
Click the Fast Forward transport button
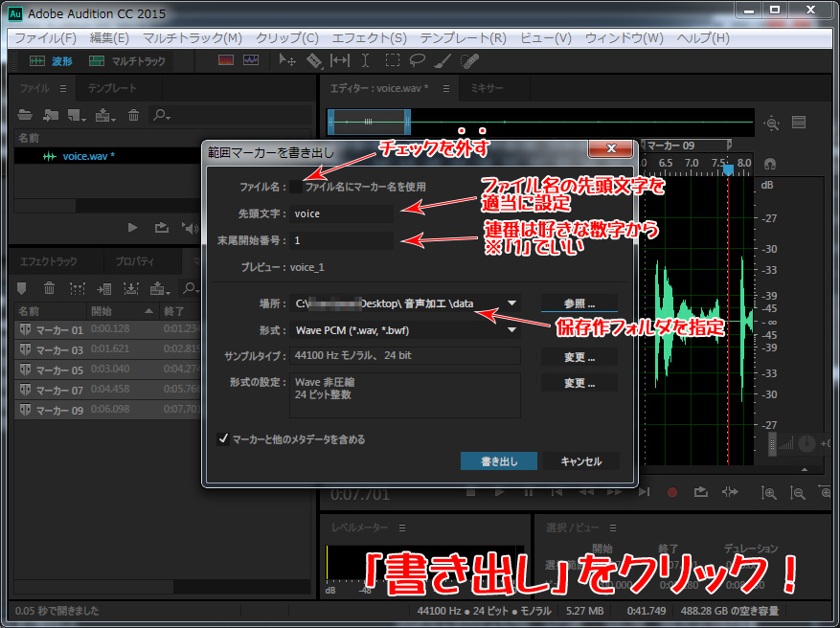(615, 493)
